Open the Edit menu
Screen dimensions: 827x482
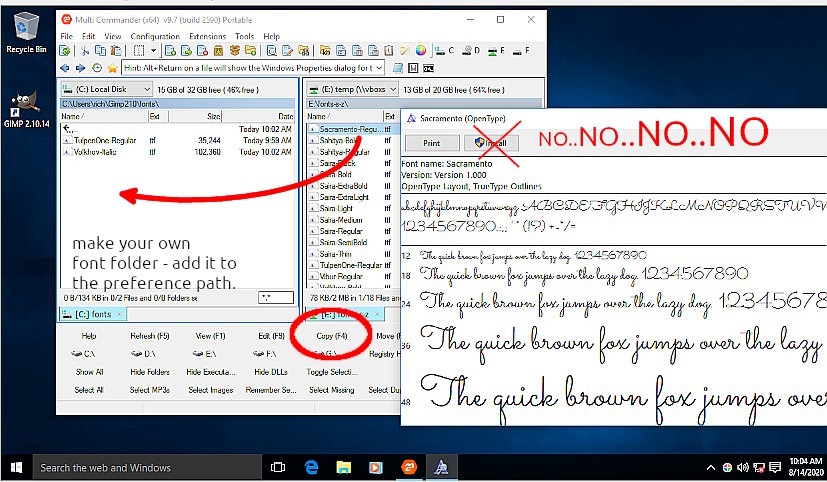click(x=88, y=36)
